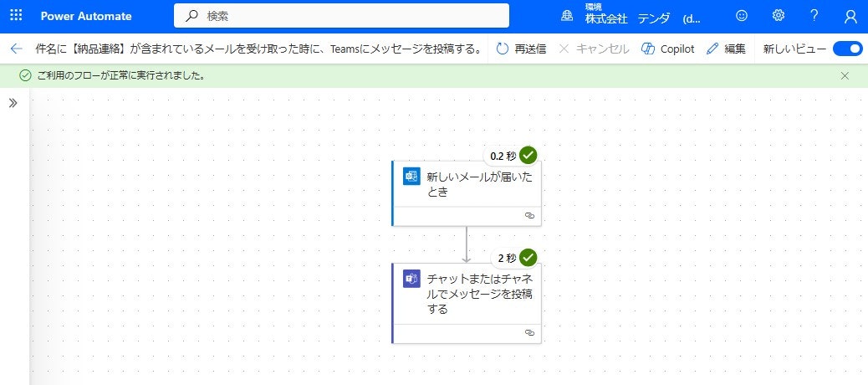
Task: Click the 0.2 秒 duration badge
Action: (503, 157)
